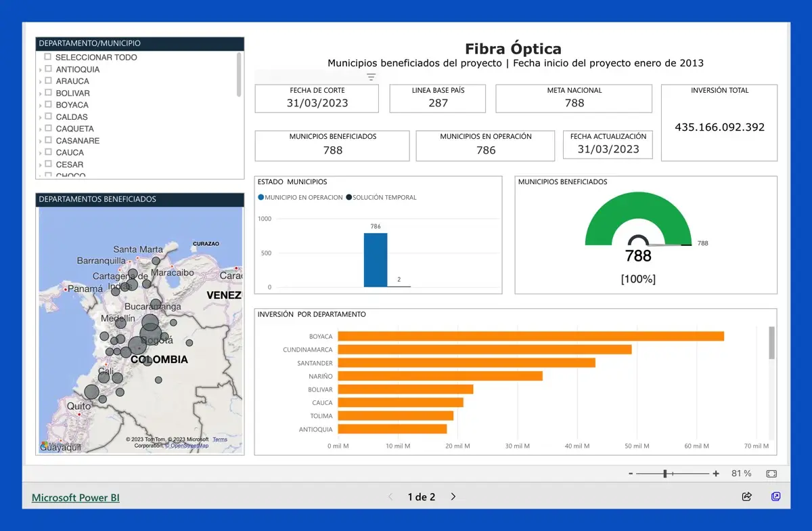This screenshot has width=812, height=531.
Task: Select the TOLIMA orange bar
Action: point(396,416)
